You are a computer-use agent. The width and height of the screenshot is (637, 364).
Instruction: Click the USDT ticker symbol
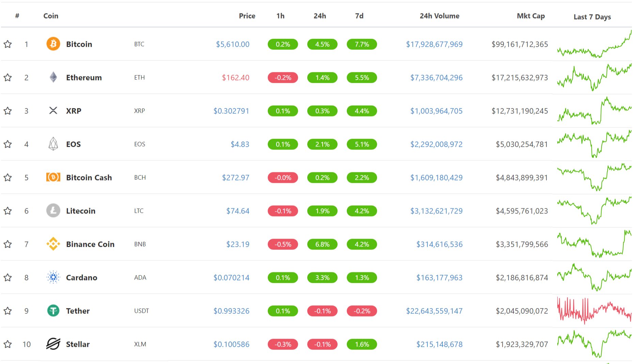pos(141,311)
